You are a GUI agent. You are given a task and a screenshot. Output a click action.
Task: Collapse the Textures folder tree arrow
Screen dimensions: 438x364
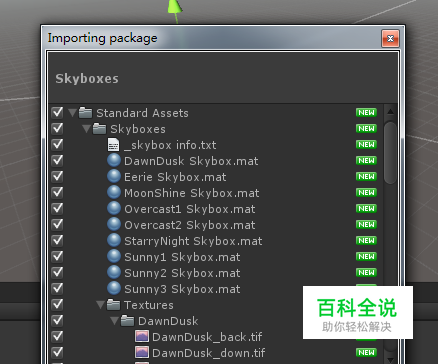tap(100, 305)
